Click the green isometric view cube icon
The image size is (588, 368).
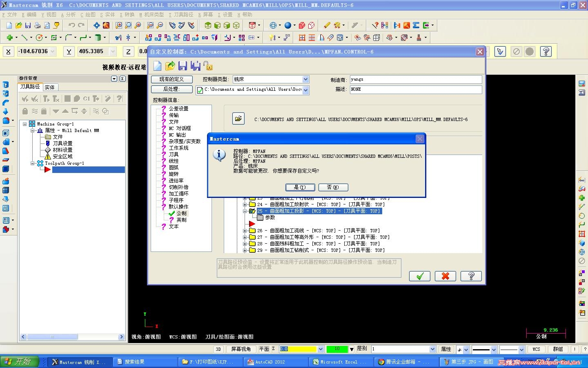[208, 25]
